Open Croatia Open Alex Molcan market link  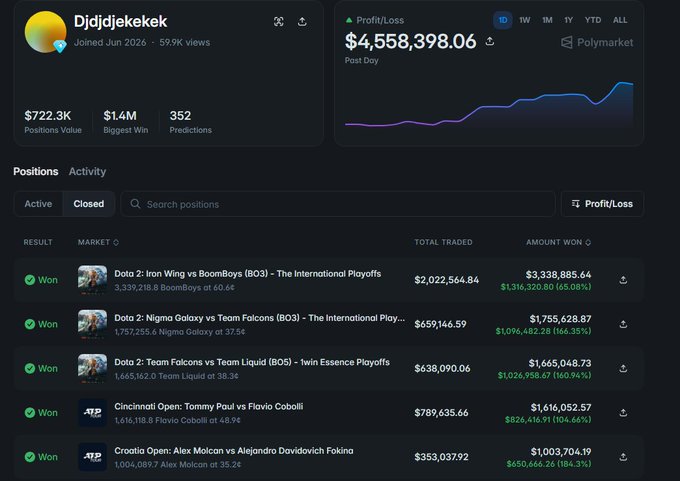[x=234, y=451]
